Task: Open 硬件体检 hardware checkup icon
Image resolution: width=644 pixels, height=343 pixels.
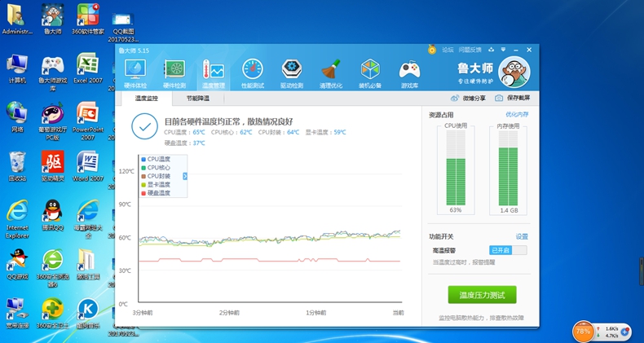Action: [x=135, y=72]
